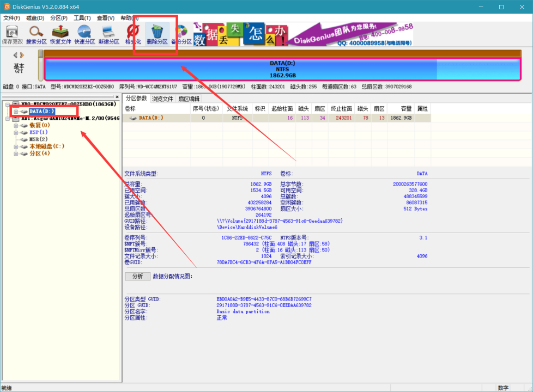Open the Backup Partition (备份分区) tool
Image resolution: width=533 pixels, height=392 pixels.
pos(181,34)
